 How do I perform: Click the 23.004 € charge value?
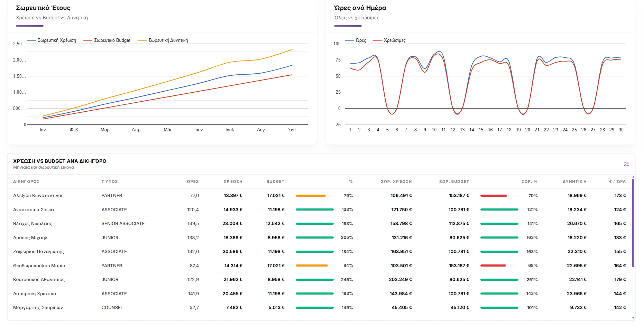[x=232, y=224]
